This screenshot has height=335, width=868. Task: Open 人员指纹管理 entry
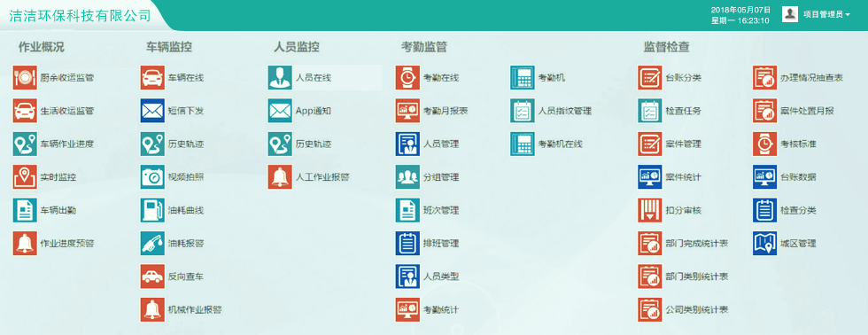[x=565, y=112]
